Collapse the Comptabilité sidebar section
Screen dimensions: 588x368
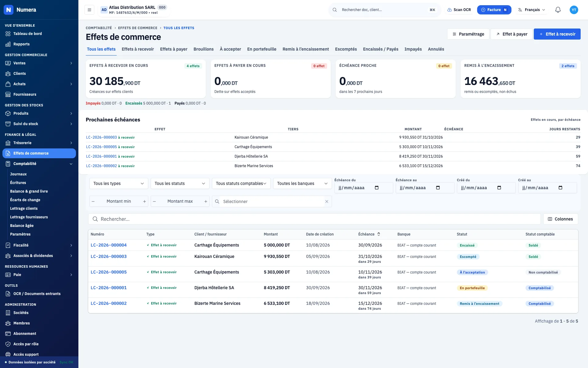[39, 164]
